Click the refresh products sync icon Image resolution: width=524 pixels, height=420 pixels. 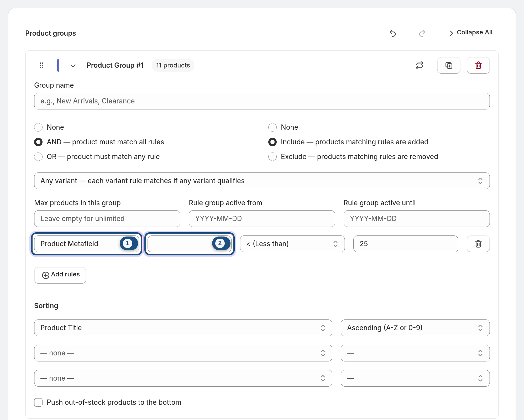(x=420, y=65)
